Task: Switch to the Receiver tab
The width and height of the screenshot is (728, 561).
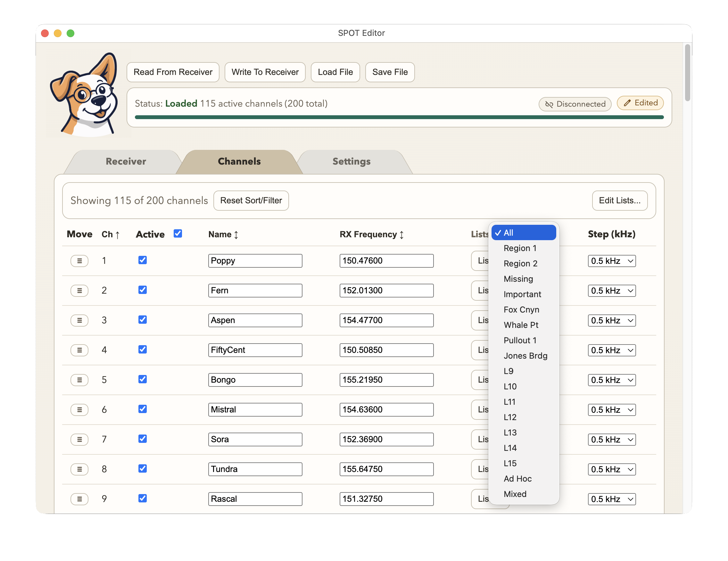Action: (x=126, y=162)
